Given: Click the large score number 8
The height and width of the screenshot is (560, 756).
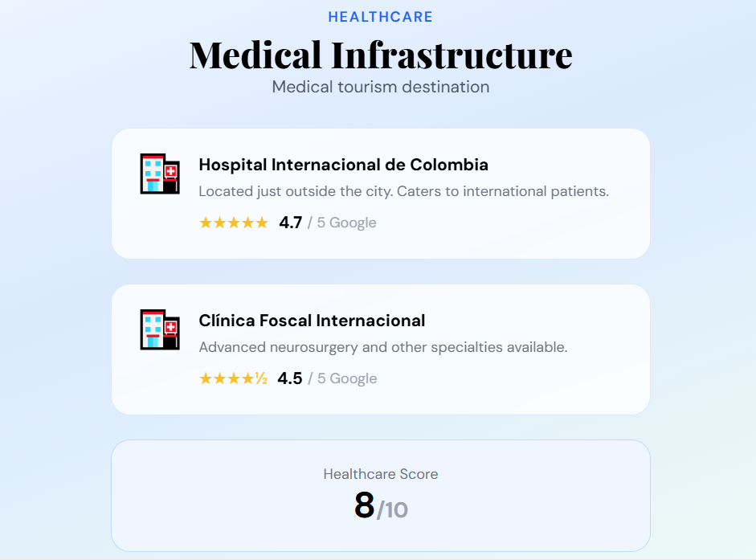Looking at the screenshot, I should tap(364, 505).
